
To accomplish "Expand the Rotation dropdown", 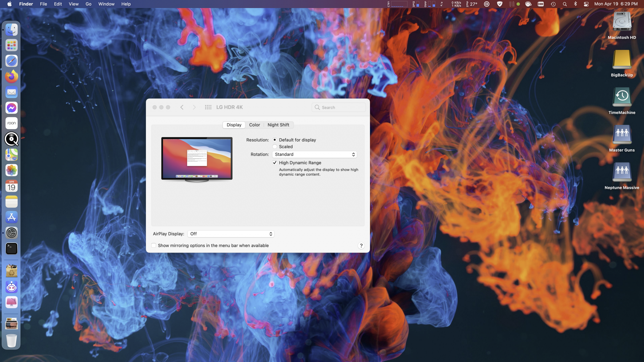I will click(314, 154).
